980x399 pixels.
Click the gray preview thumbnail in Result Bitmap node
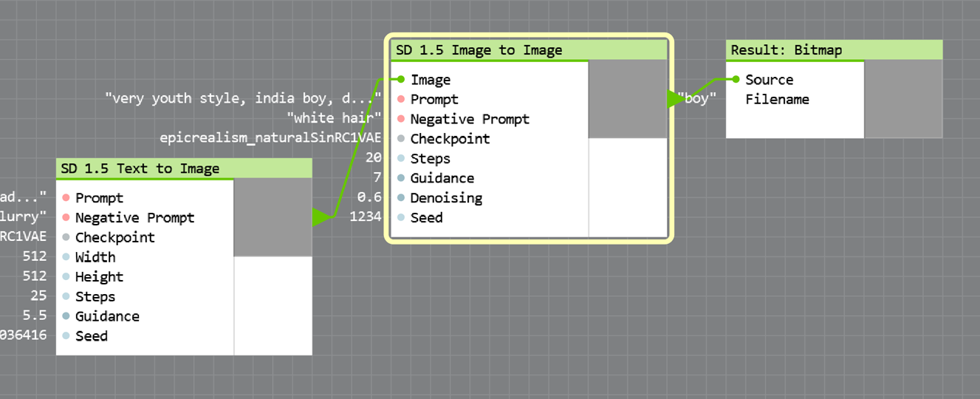[903, 99]
